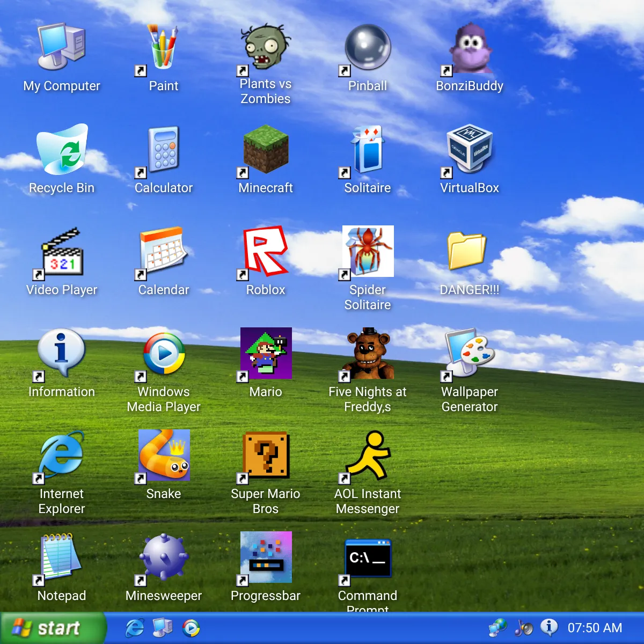Select the DANGER!!! folder

coord(467,251)
